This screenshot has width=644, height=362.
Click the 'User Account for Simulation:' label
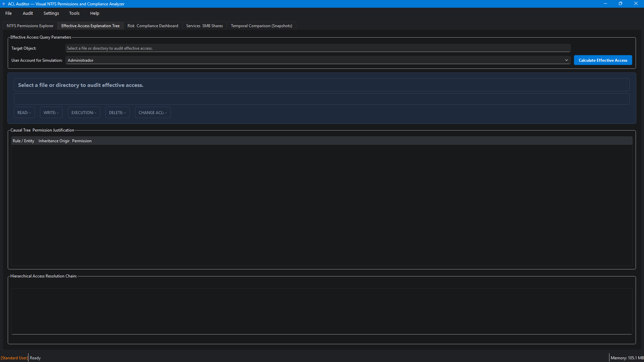[x=37, y=60]
